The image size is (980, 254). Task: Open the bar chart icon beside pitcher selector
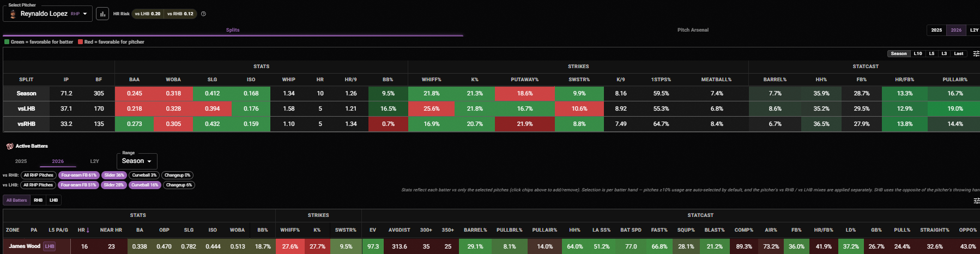102,14
